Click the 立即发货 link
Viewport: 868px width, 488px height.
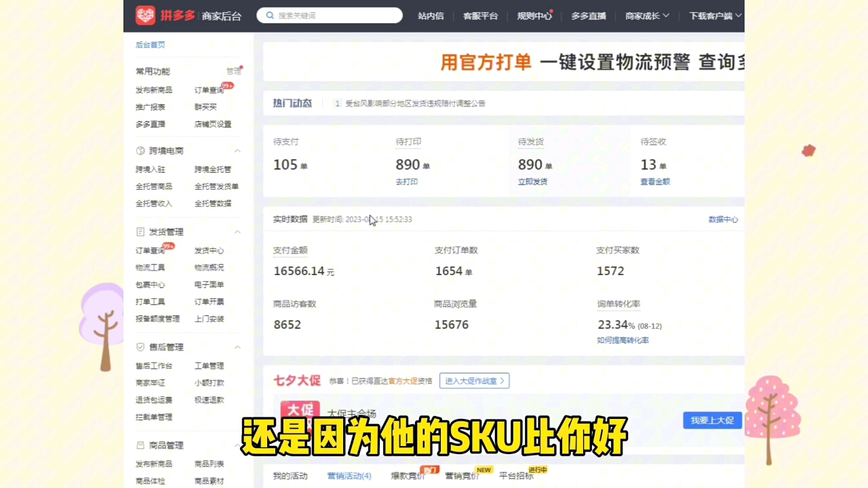click(533, 182)
